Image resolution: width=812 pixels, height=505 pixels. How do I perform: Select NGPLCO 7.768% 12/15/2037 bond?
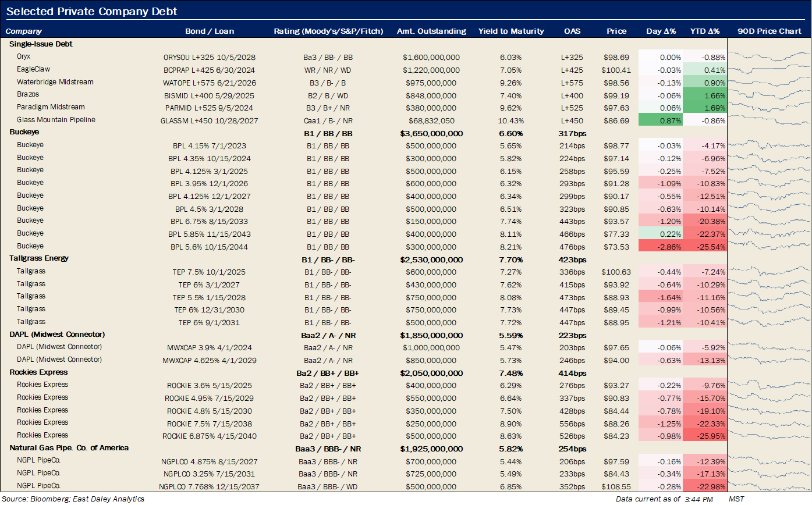(x=210, y=486)
